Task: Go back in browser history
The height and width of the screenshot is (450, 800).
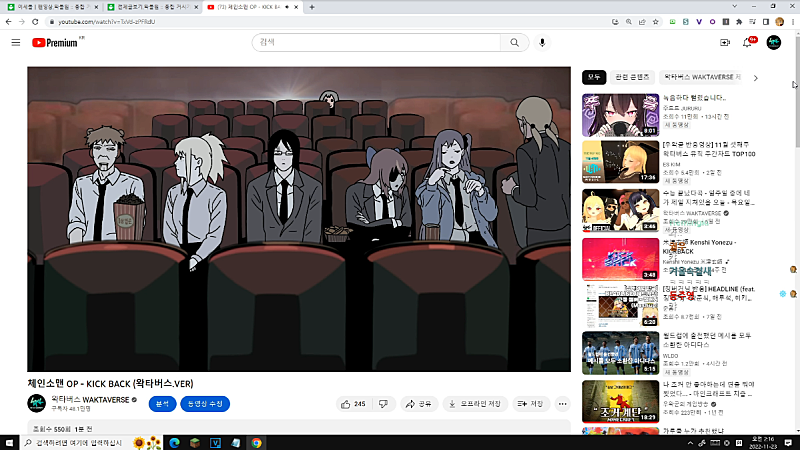Action: (9, 22)
